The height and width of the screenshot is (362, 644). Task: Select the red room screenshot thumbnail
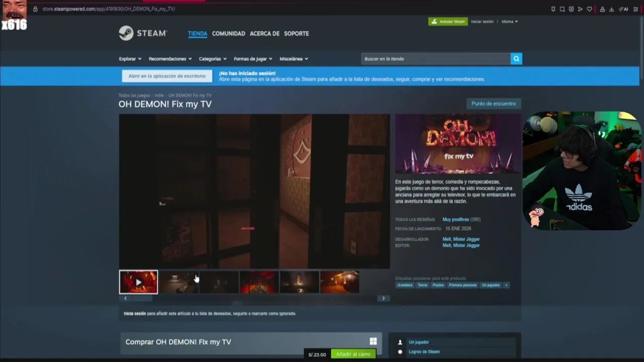pyautogui.click(x=259, y=282)
